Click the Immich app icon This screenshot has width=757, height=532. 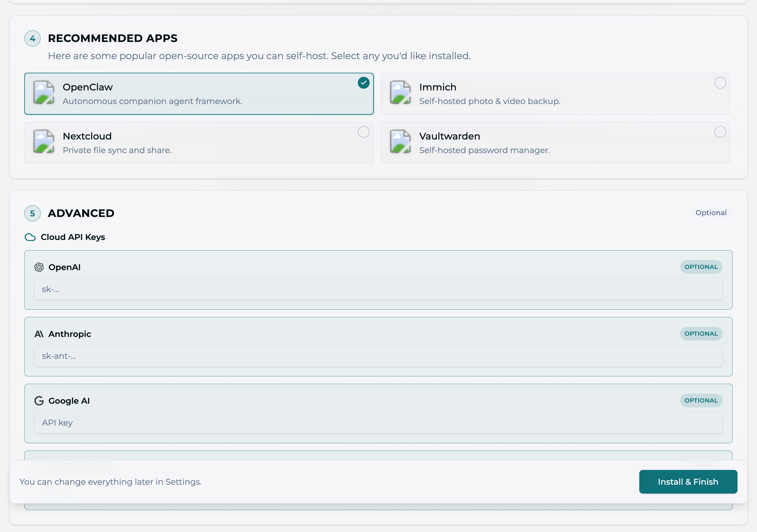click(400, 93)
